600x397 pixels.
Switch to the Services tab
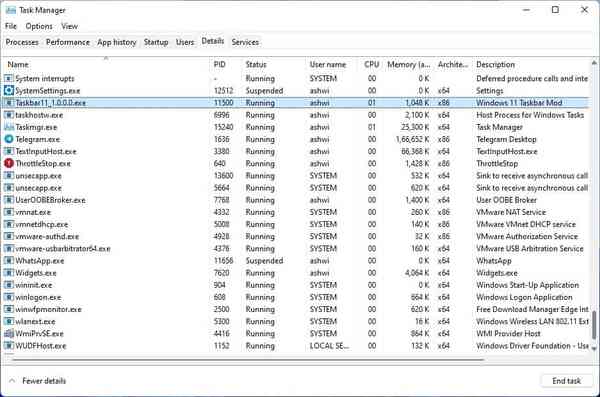245,42
